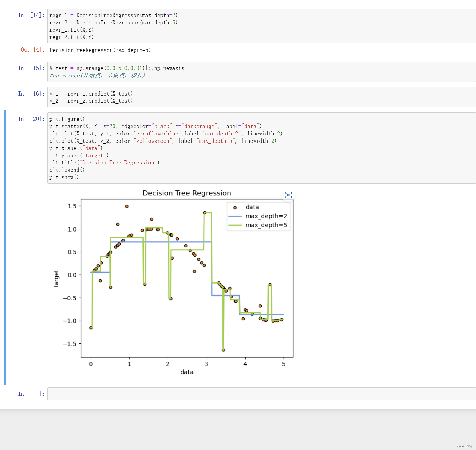The height and width of the screenshot is (450, 476).
Task: Click the plt.legend() line in cell 20
Action: (x=67, y=170)
